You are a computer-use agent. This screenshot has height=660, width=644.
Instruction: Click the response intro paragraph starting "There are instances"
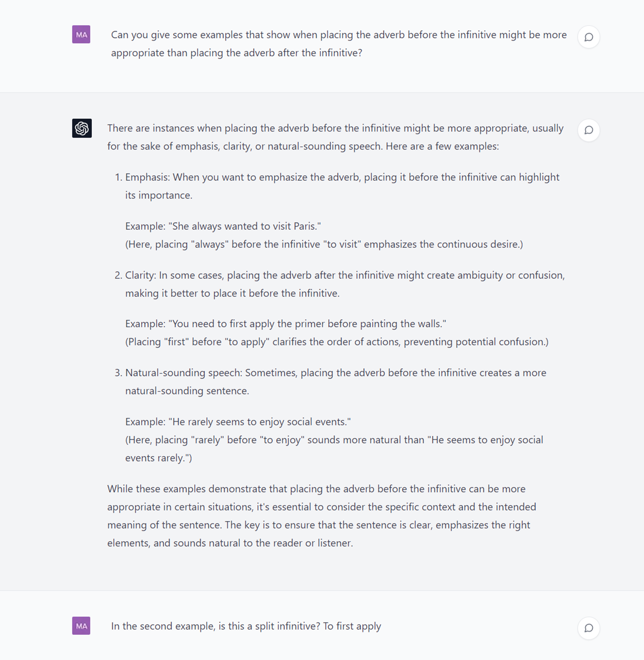(335, 137)
